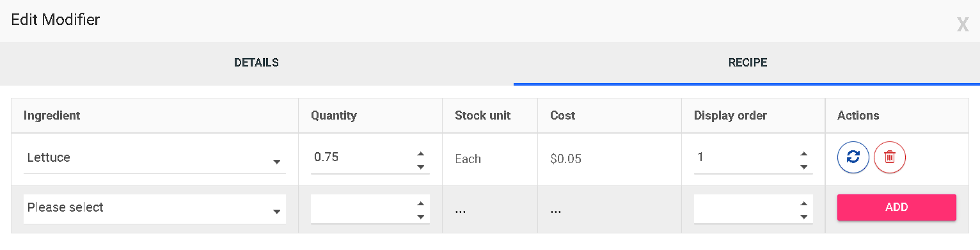Decrement the new row display order stepper
The width and height of the screenshot is (980, 250).
coord(803,216)
